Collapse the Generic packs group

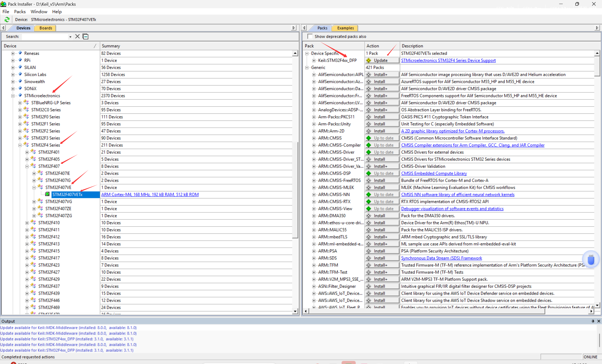click(x=307, y=68)
